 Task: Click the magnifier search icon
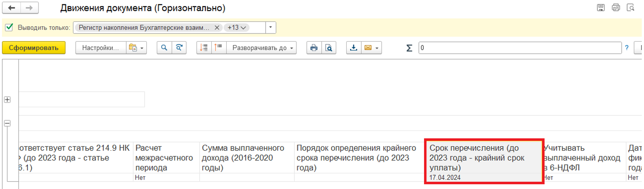click(164, 48)
